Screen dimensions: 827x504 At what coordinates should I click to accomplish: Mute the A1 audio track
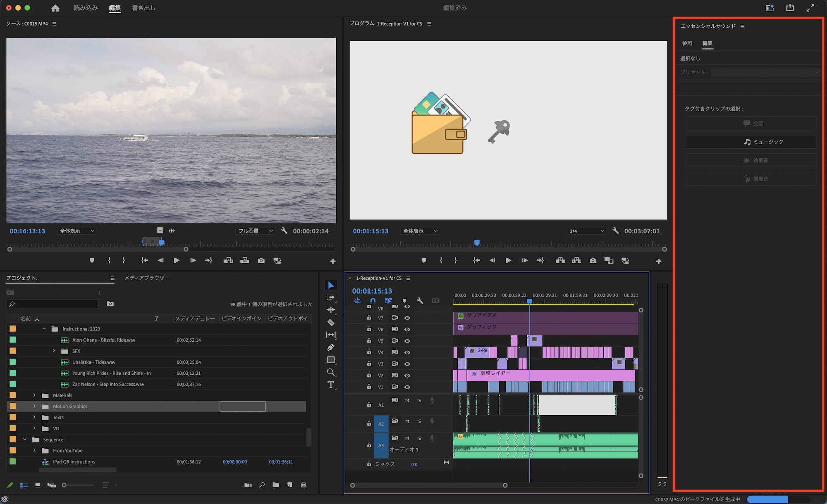407,400
